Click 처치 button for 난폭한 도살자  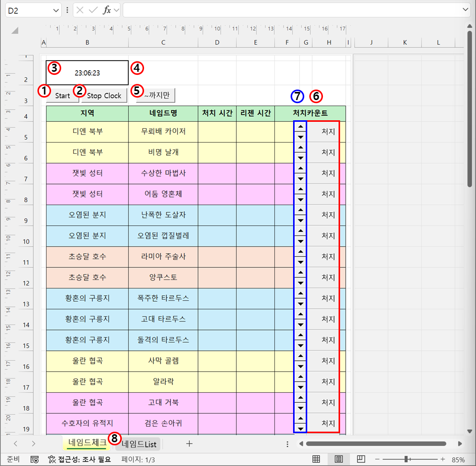323,215
